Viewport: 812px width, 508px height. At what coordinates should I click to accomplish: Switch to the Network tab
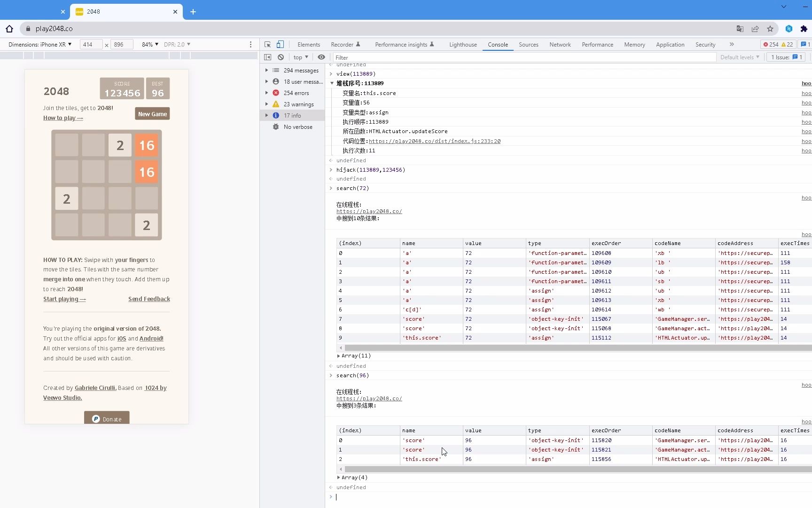coord(560,44)
